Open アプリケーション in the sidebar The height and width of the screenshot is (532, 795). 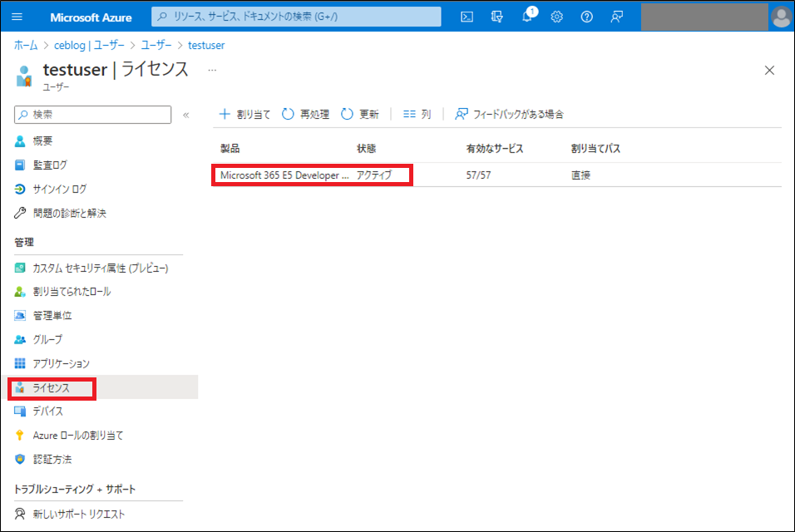coord(52,363)
